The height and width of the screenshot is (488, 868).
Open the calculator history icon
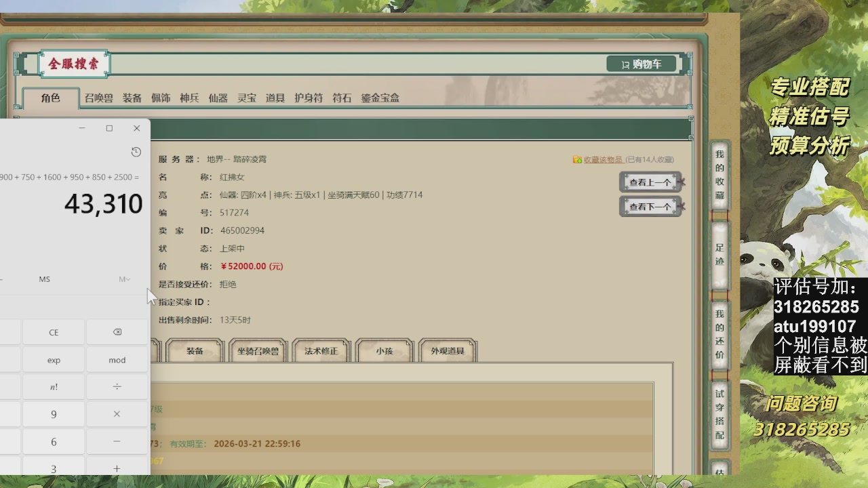(136, 152)
